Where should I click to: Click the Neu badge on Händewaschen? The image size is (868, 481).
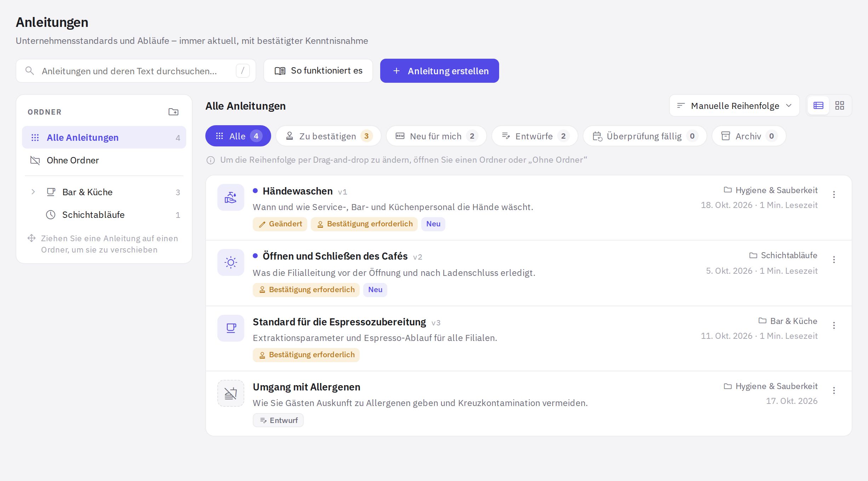tap(433, 224)
